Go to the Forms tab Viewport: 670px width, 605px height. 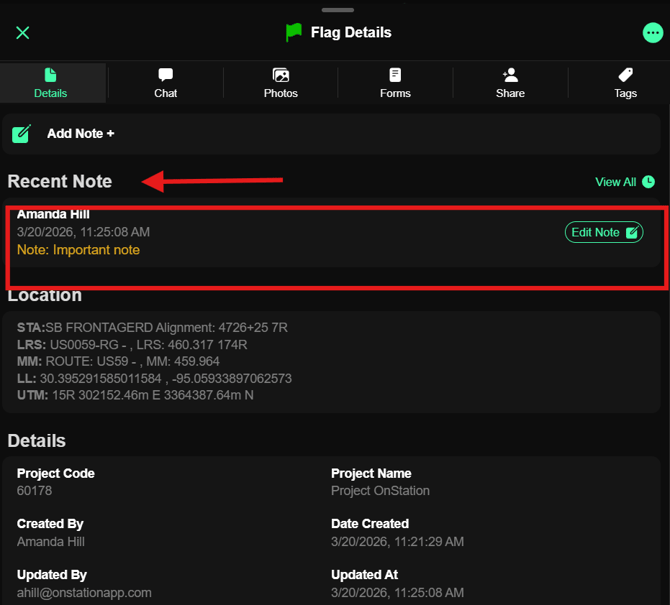[395, 83]
